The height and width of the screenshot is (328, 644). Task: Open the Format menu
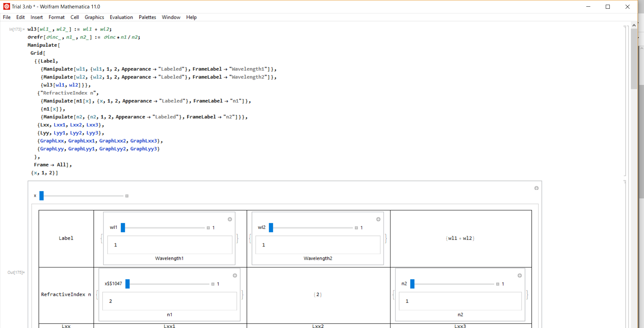pos(56,17)
